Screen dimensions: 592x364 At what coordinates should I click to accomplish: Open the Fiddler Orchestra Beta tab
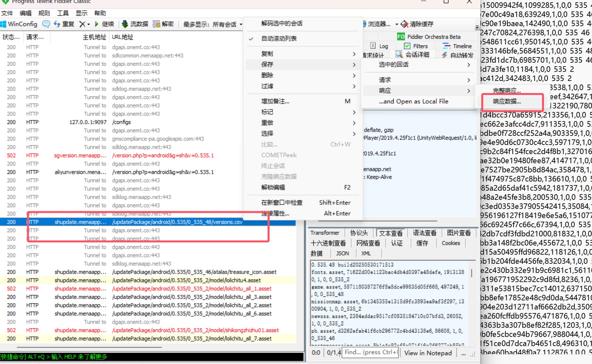(429, 37)
